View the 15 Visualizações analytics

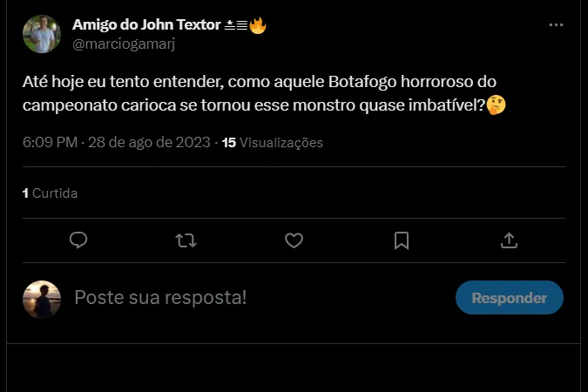pos(273,142)
